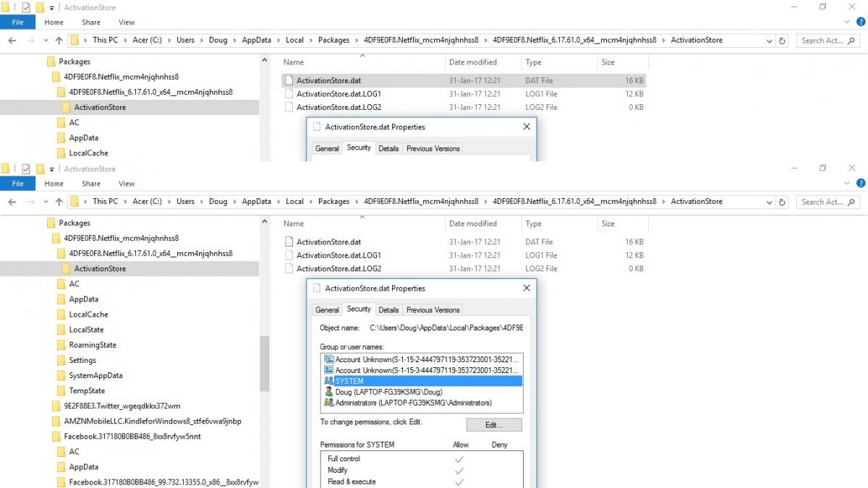Go back using the lower window's Back arrow

pos(12,202)
